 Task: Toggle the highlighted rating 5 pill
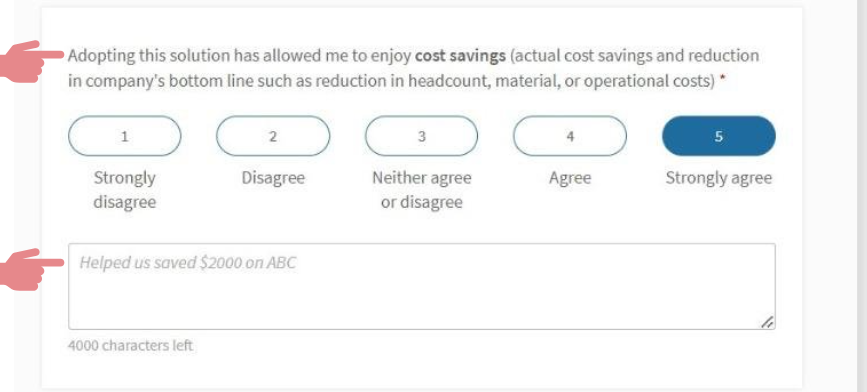pos(718,136)
